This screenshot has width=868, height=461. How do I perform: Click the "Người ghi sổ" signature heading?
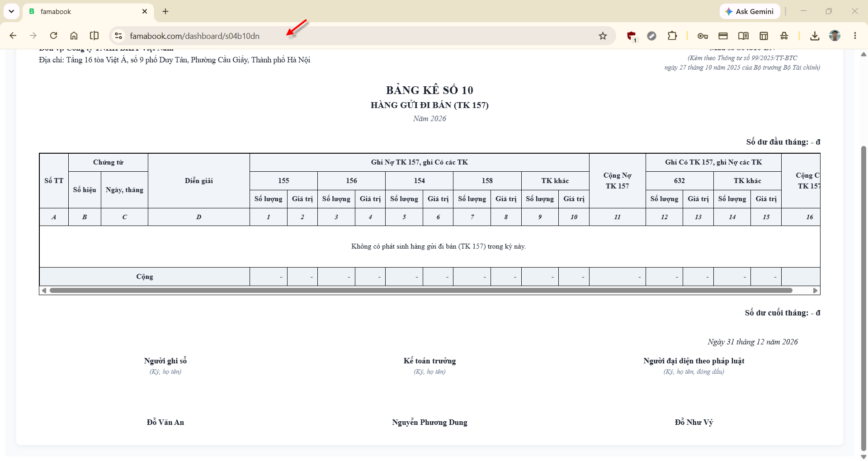pyautogui.click(x=165, y=361)
